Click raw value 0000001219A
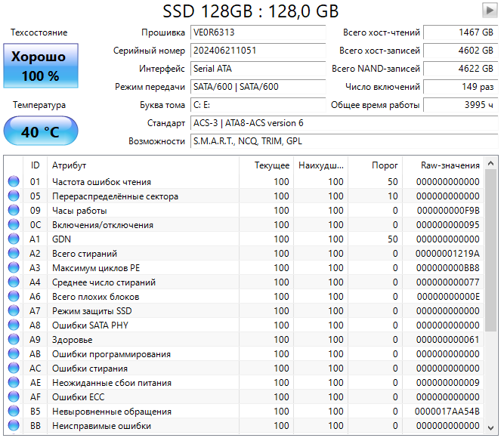The height and width of the screenshot is (438, 504). point(447,254)
